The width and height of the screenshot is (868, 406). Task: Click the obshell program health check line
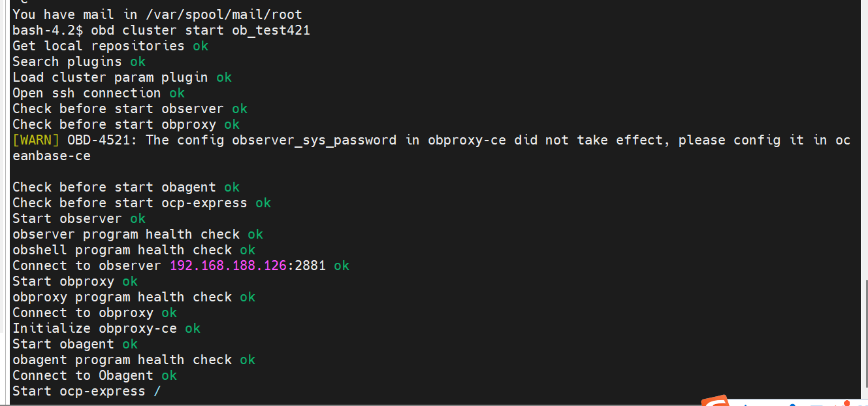134,250
